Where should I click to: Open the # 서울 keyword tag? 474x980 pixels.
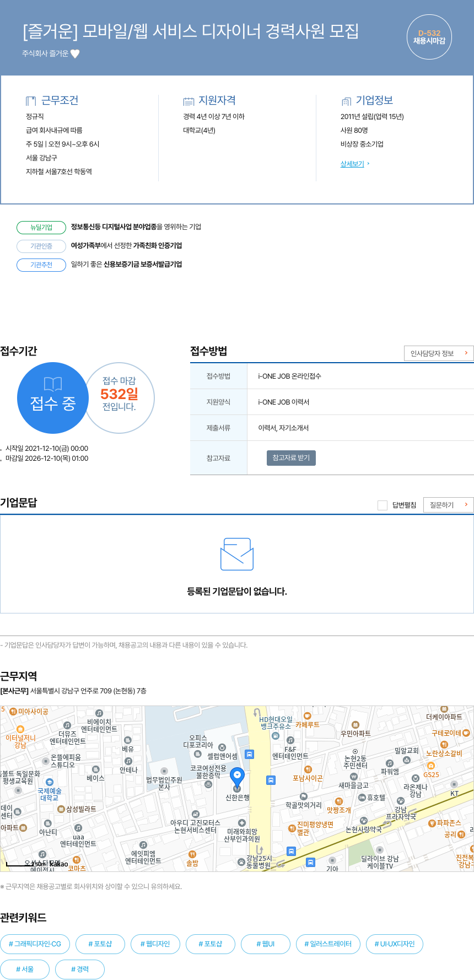pyautogui.click(x=25, y=969)
